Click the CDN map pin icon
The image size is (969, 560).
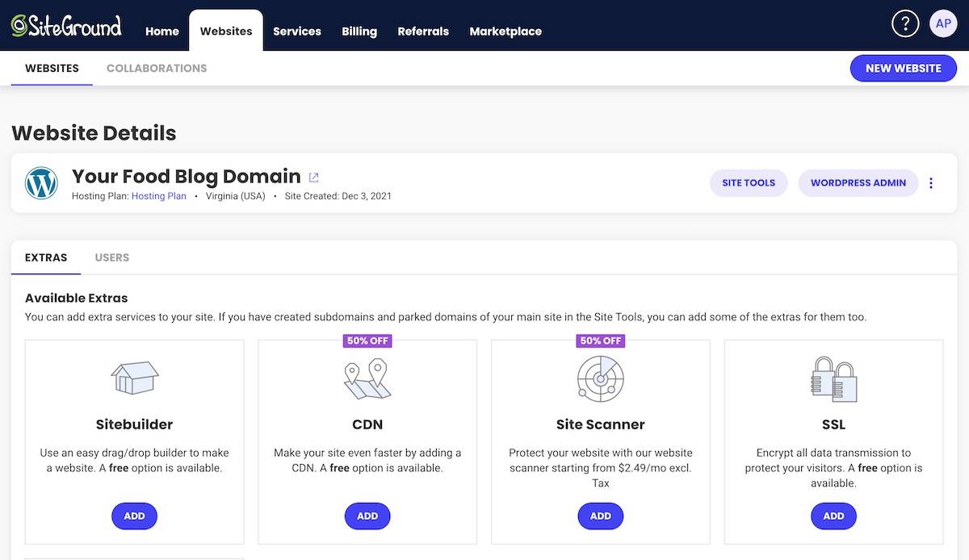tap(367, 378)
